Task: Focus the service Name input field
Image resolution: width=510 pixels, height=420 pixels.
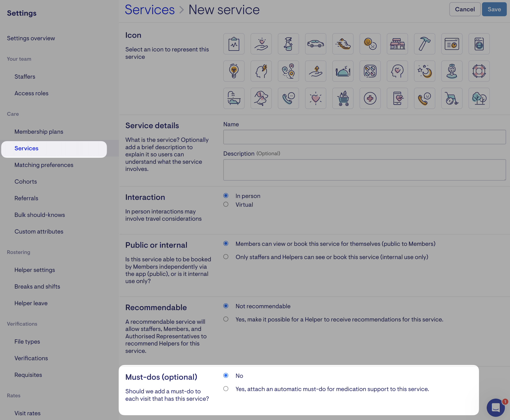Action: 364,137
